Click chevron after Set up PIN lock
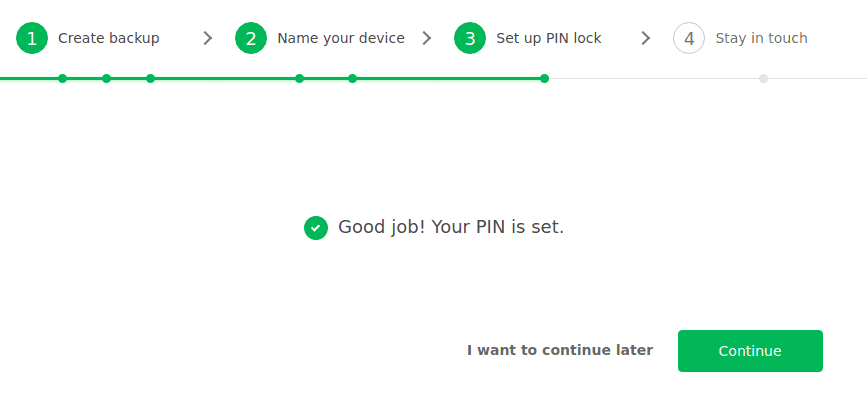The width and height of the screenshot is (867, 396). tap(646, 38)
